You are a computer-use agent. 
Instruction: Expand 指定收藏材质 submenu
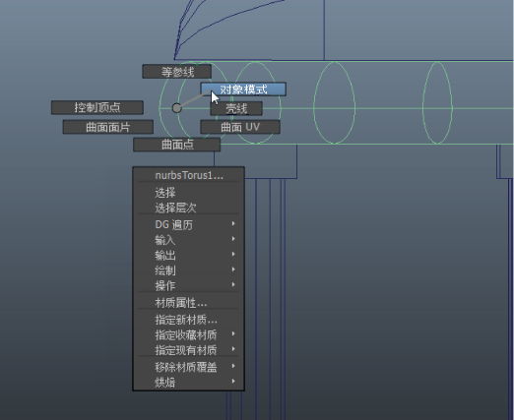(188, 334)
